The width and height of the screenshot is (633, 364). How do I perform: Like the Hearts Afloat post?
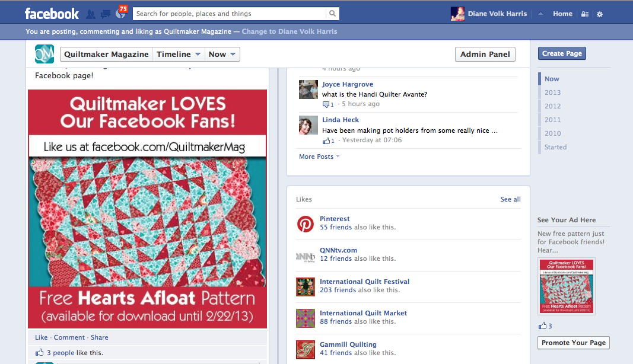click(x=41, y=337)
